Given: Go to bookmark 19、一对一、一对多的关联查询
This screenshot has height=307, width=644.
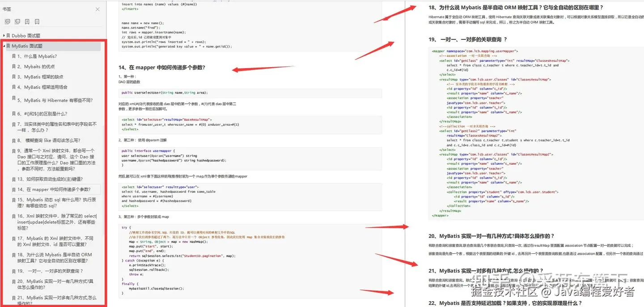Looking at the screenshot, I should [51, 271].
